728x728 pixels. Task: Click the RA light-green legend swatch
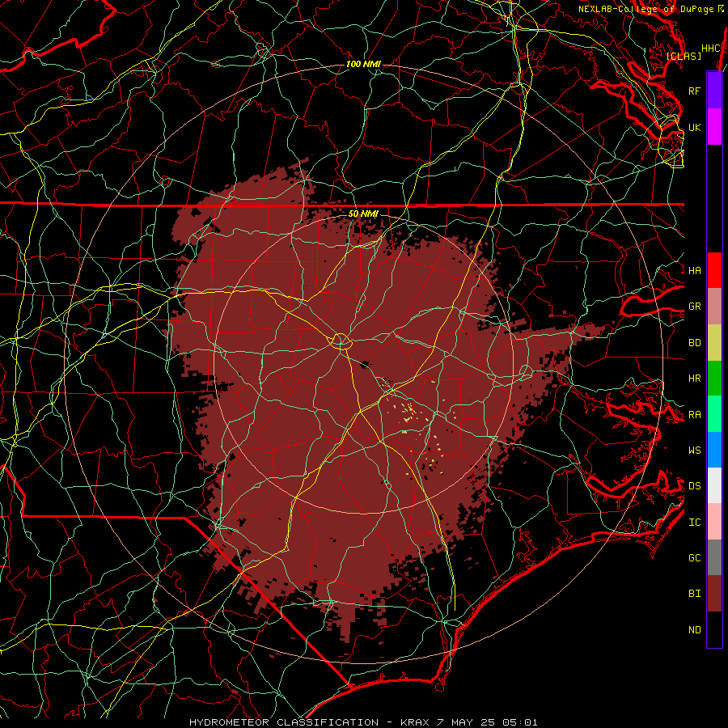[714, 414]
